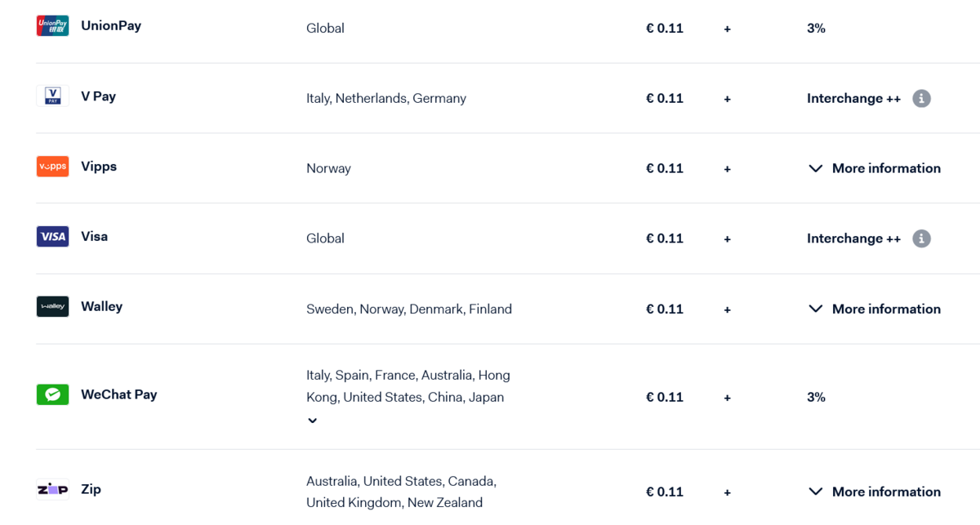This screenshot has width=980, height=525.
Task: Click the V Pay logo icon
Action: [52, 96]
